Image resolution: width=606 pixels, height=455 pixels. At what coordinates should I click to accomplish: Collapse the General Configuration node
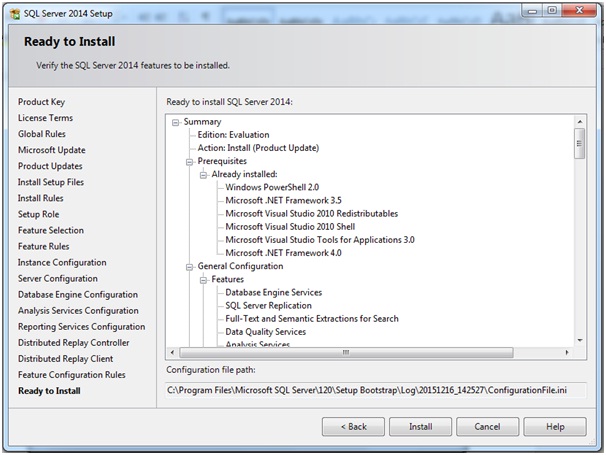click(x=189, y=267)
